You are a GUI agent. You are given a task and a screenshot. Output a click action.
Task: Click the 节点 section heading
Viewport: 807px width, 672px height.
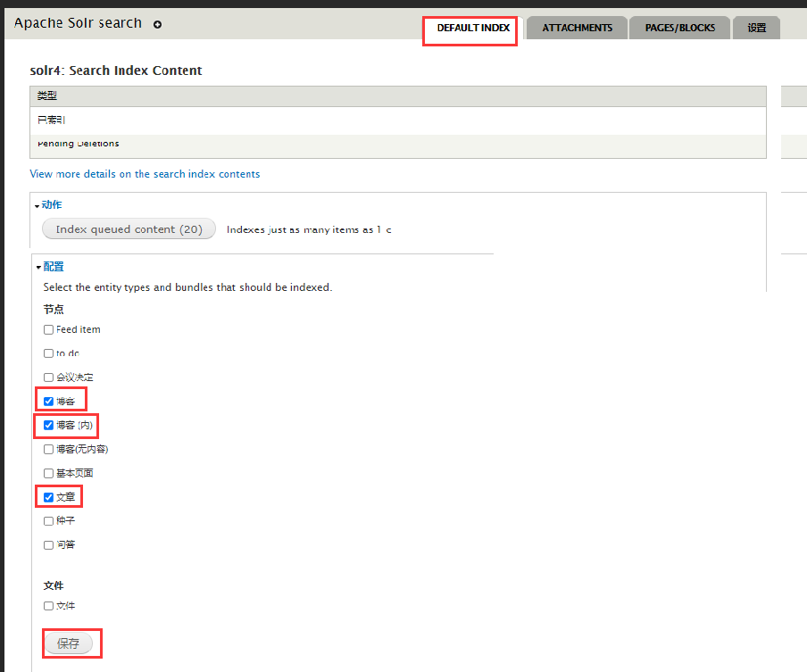pyautogui.click(x=54, y=310)
